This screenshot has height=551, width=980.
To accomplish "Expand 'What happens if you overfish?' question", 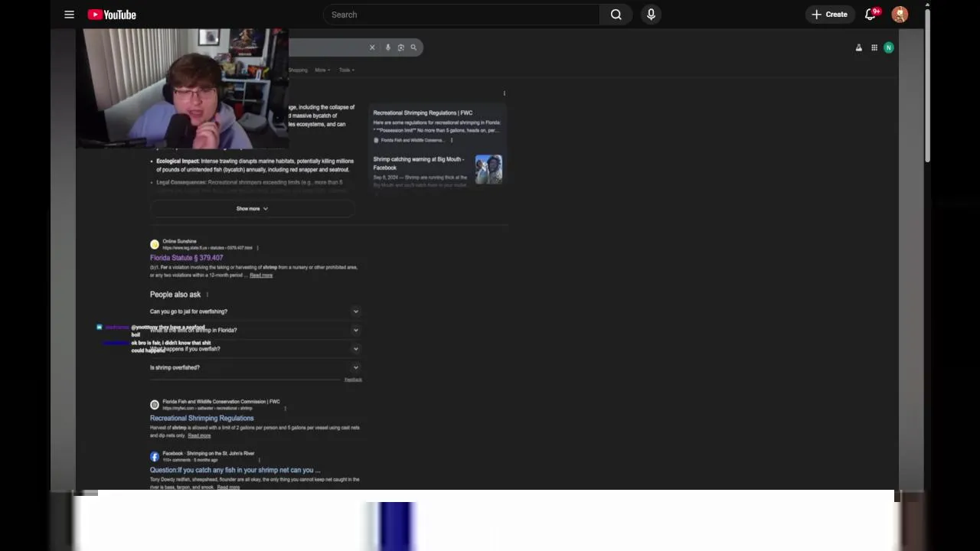I will tap(254, 348).
